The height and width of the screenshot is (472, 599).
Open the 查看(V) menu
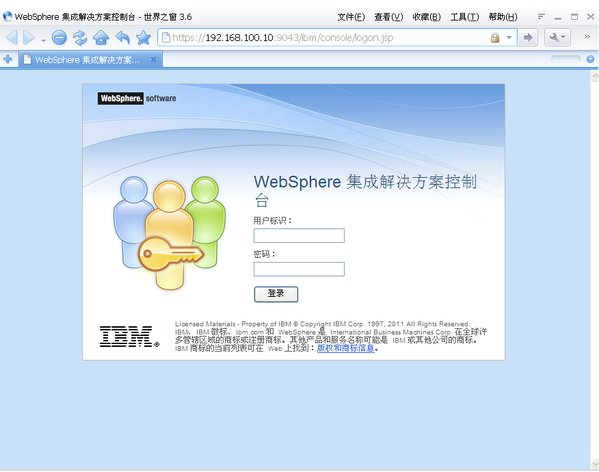coord(389,17)
